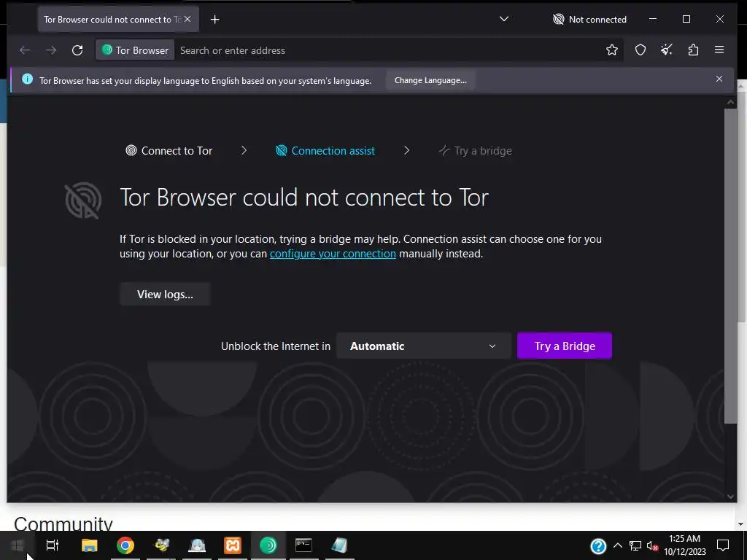Open the notepad-like app icon in the taskbar

pyautogui.click(x=339, y=545)
